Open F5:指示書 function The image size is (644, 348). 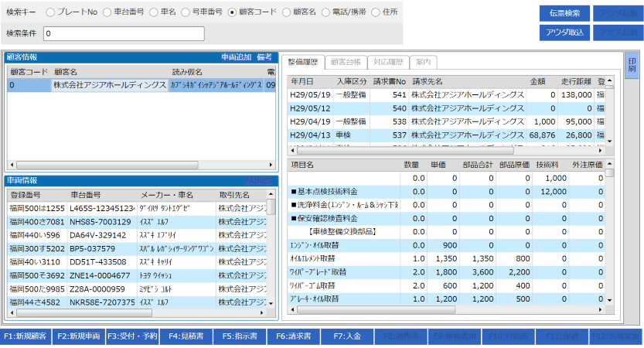tap(240, 336)
